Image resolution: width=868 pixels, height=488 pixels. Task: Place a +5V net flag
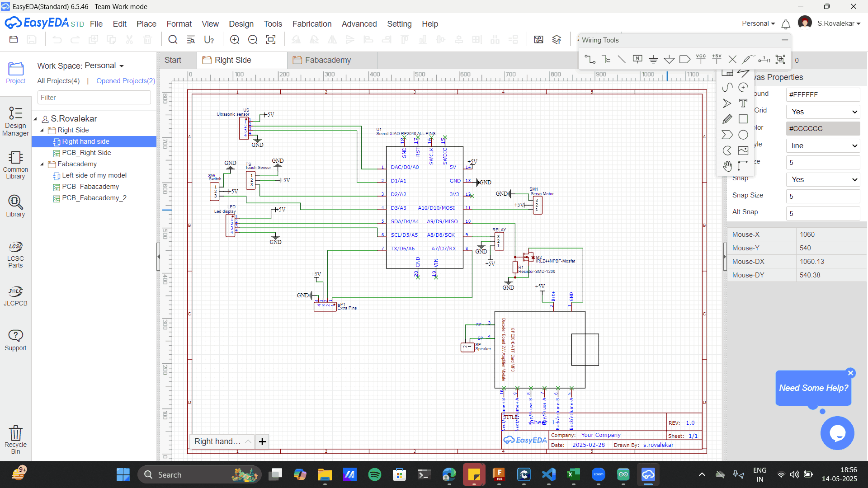point(717,59)
